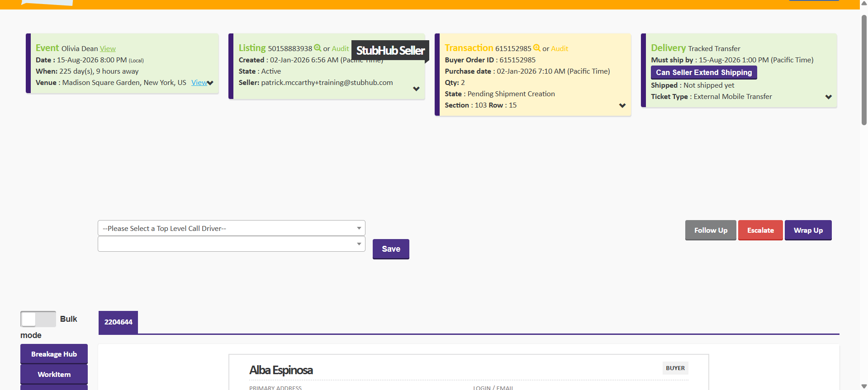The height and width of the screenshot is (390, 868).
Task: Expand the Listing card details chevron
Action: pos(416,89)
